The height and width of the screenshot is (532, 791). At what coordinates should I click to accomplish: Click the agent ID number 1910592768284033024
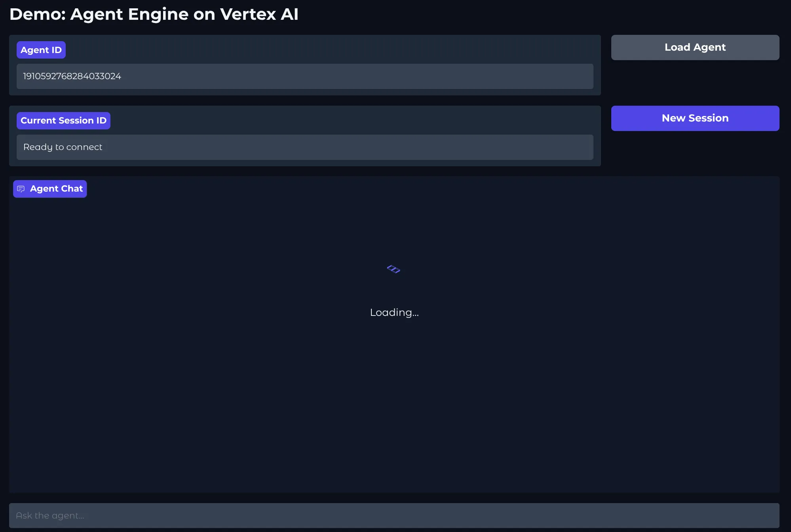[x=72, y=76]
